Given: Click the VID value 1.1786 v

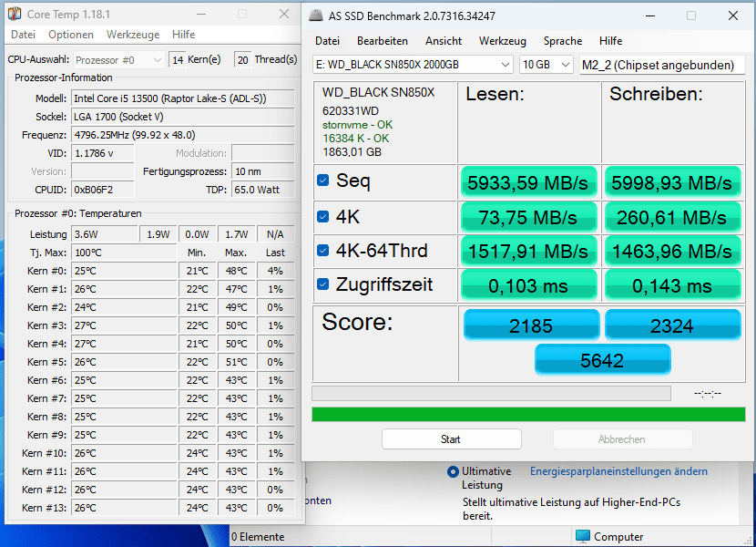Looking at the screenshot, I should pos(103,153).
